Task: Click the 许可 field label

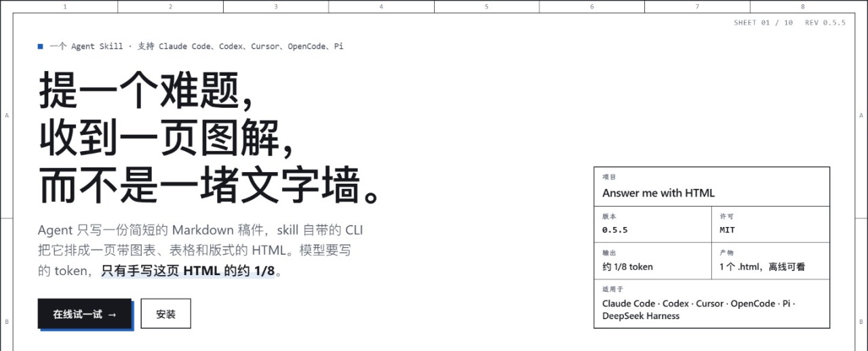Action: (x=726, y=216)
